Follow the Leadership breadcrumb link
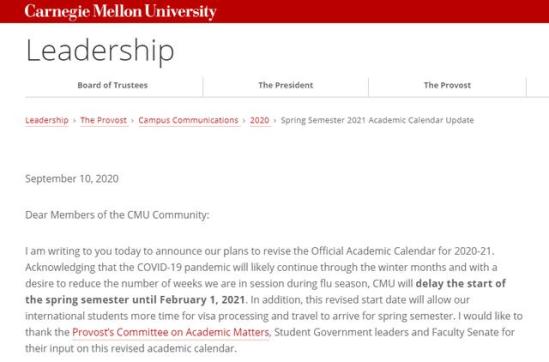Viewport: 549px width, 362px height. [47, 120]
